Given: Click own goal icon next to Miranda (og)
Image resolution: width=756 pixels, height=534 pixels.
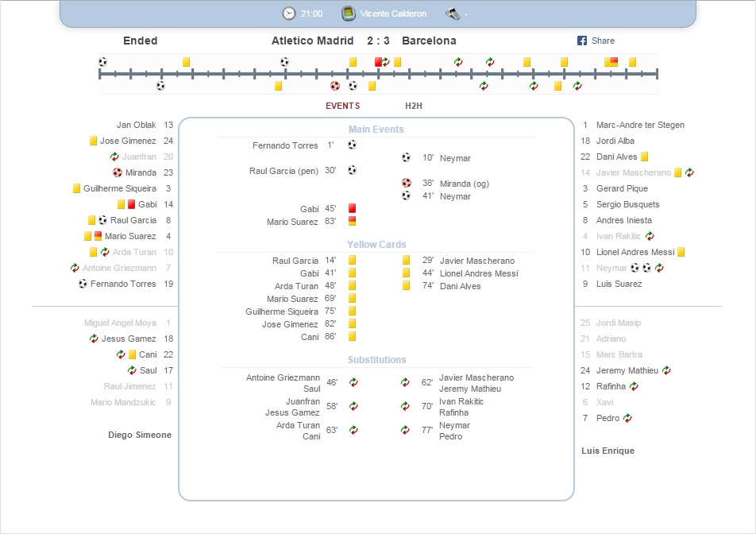Looking at the screenshot, I should [x=407, y=183].
